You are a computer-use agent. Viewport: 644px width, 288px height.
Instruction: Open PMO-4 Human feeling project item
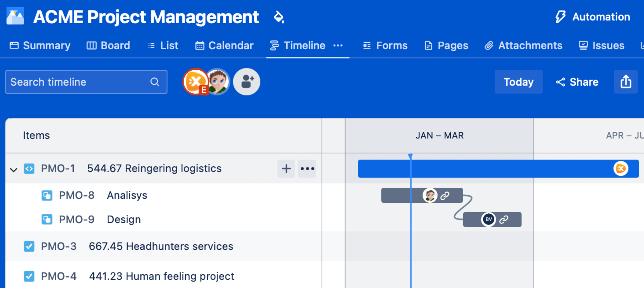tap(162, 276)
